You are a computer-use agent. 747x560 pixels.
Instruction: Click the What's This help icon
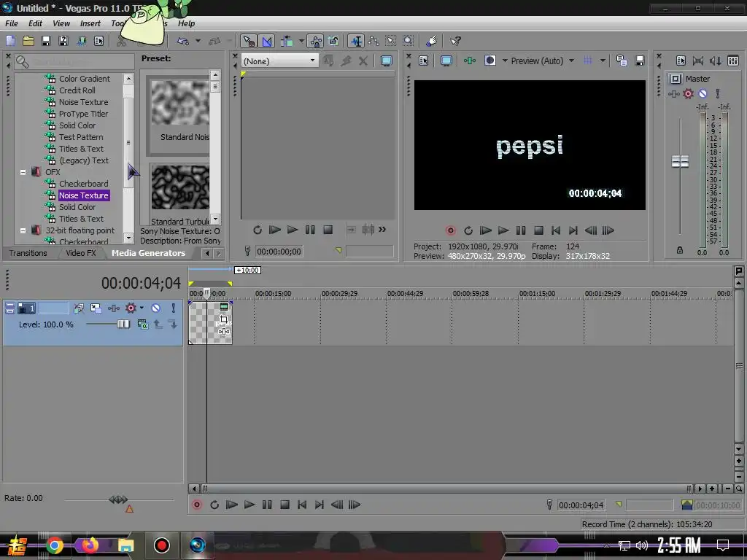click(455, 41)
